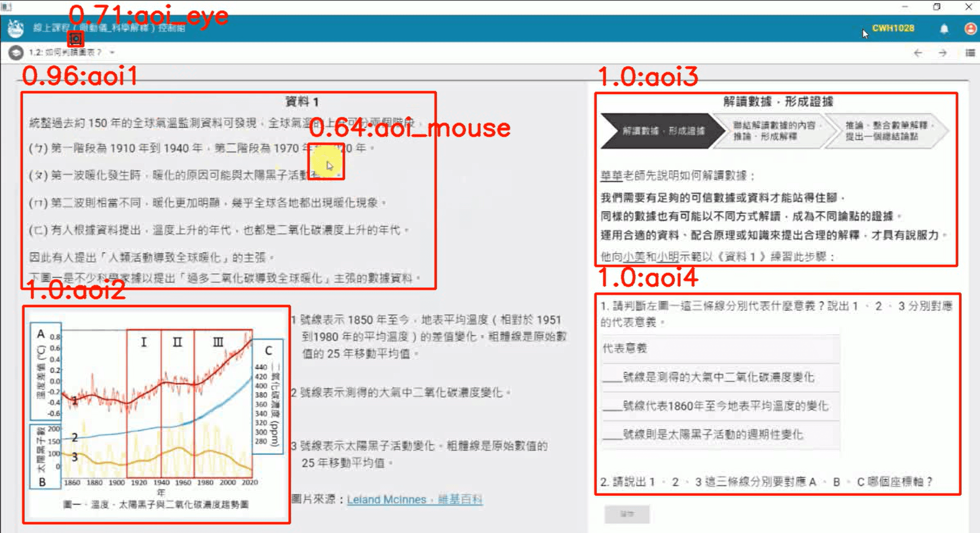Expand the 1.2 lesson title dropdown

point(112,52)
